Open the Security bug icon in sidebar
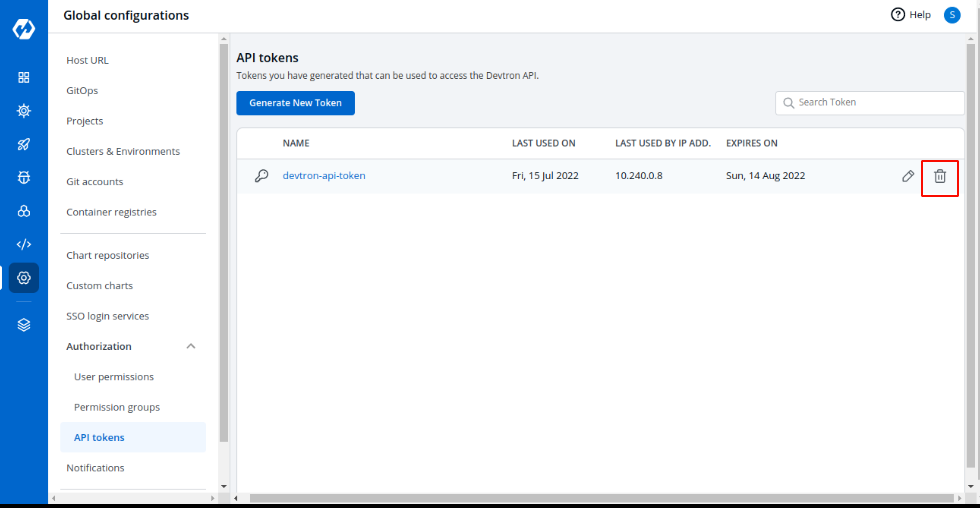Screen dimensions: 980x508 click(24, 177)
